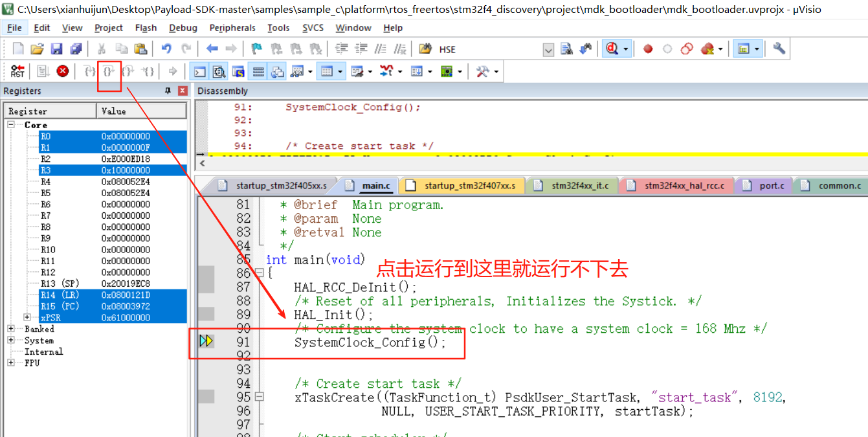Toggle the Command Window button
Image resolution: width=868 pixels, height=437 pixels.
coord(200,71)
